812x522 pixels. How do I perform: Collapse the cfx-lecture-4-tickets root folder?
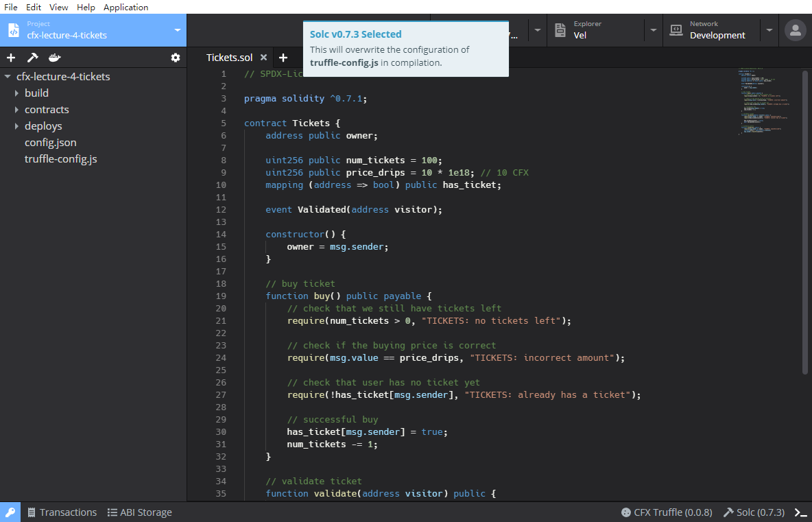pos(8,77)
